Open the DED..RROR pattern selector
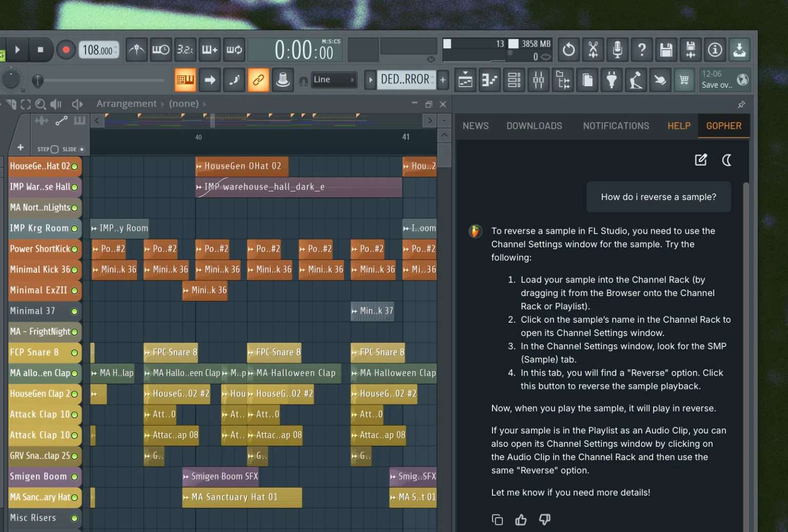Image resolution: width=788 pixels, height=532 pixels. [405, 80]
